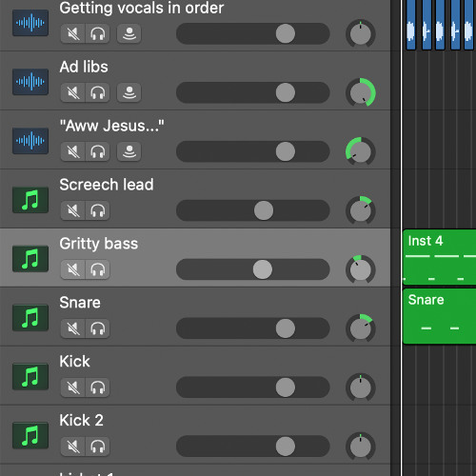Screen dimensions: 476x476
Task: Click the "Aww Jesus..." volume slider
Action: (253, 151)
